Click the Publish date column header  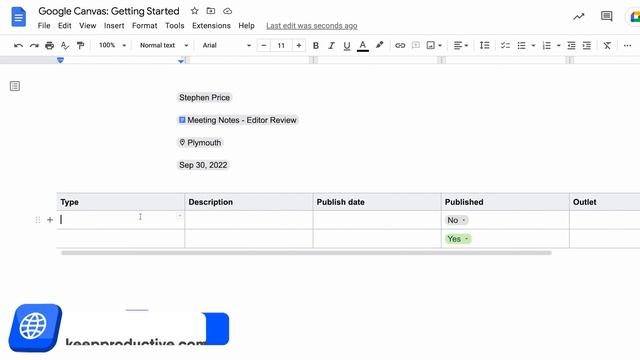point(340,202)
